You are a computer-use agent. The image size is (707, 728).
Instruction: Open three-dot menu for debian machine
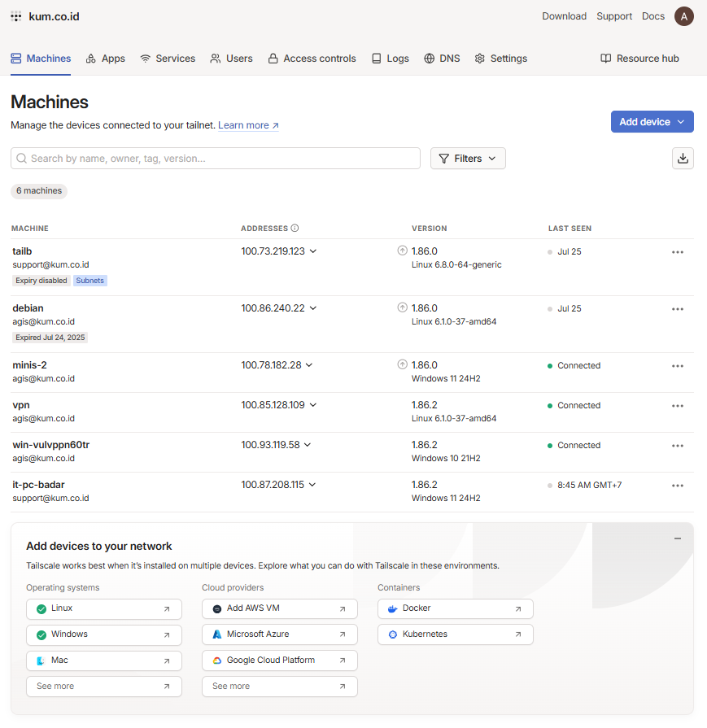(677, 309)
